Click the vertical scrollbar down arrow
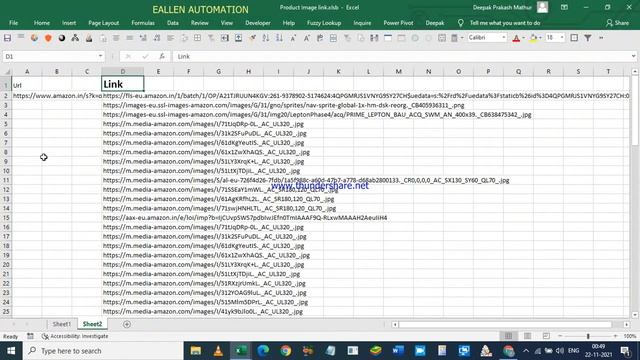Viewport: 640px width, 360px height. coord(635,315)
